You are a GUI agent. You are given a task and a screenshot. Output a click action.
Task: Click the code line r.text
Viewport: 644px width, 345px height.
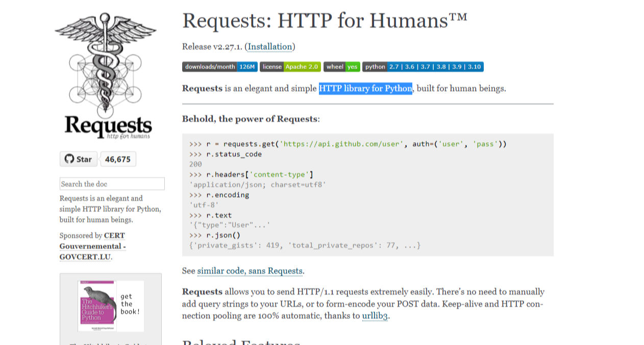[x=210, y=215]
